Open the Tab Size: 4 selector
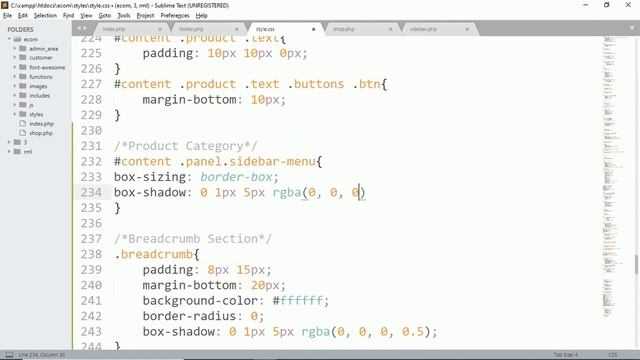This screenshot has width=640, height=360. point(566,355)
